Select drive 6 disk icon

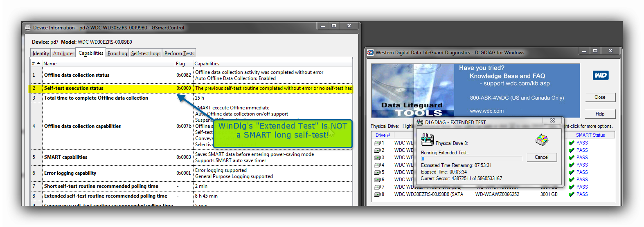click(377, 180)
